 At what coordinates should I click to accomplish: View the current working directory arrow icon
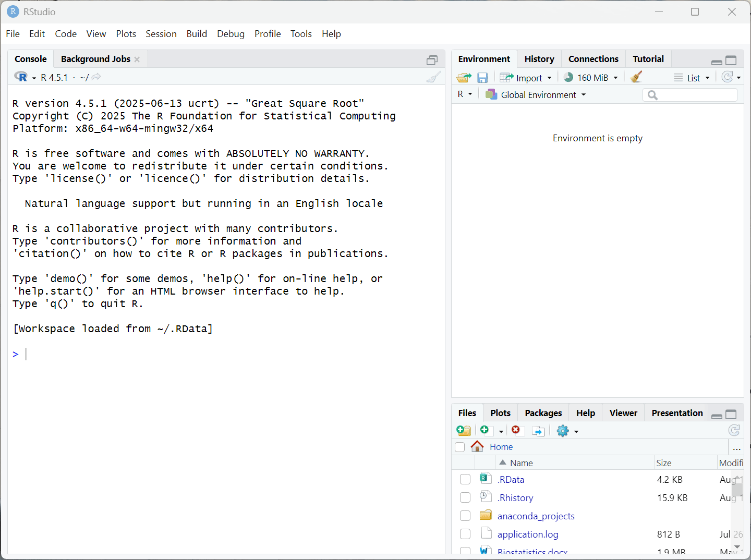tap(96, 77)
